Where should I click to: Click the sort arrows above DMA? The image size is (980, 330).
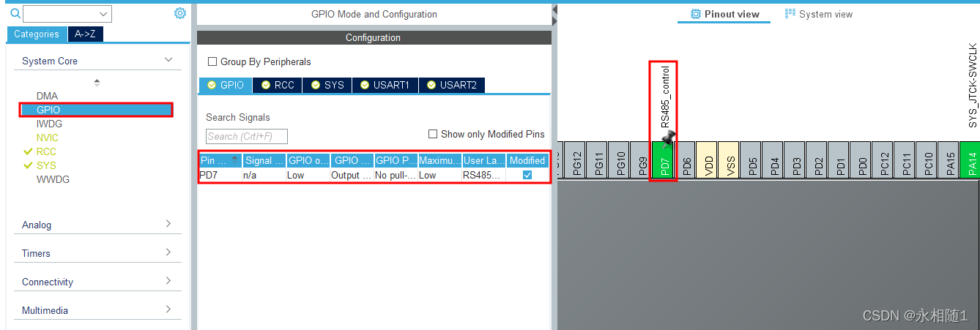(x=97, y=82)
